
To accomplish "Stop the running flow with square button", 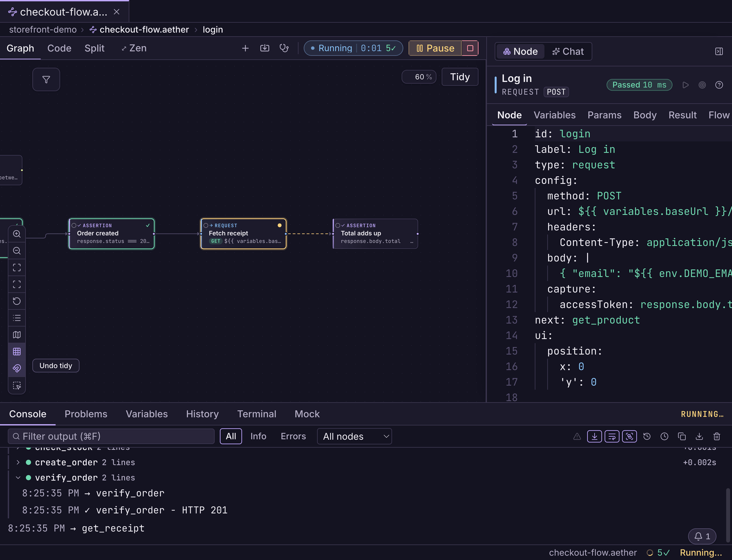I will (470, 48).
